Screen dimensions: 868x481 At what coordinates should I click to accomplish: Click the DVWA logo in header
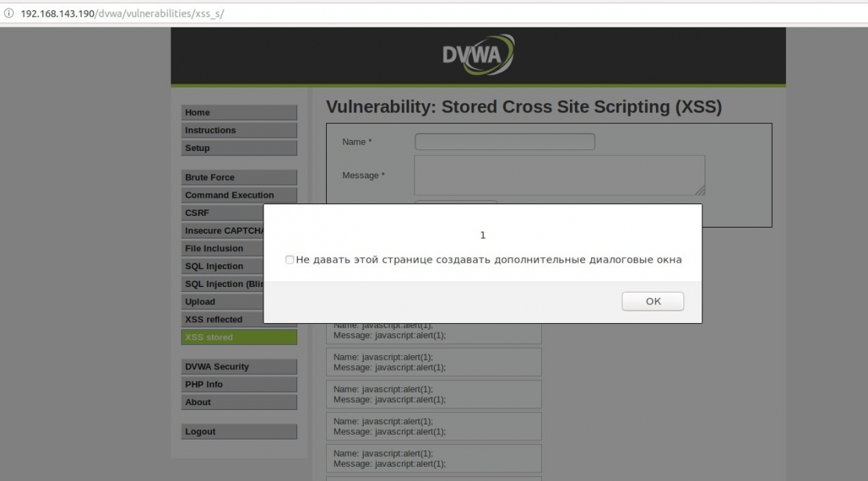coord(479,55)
